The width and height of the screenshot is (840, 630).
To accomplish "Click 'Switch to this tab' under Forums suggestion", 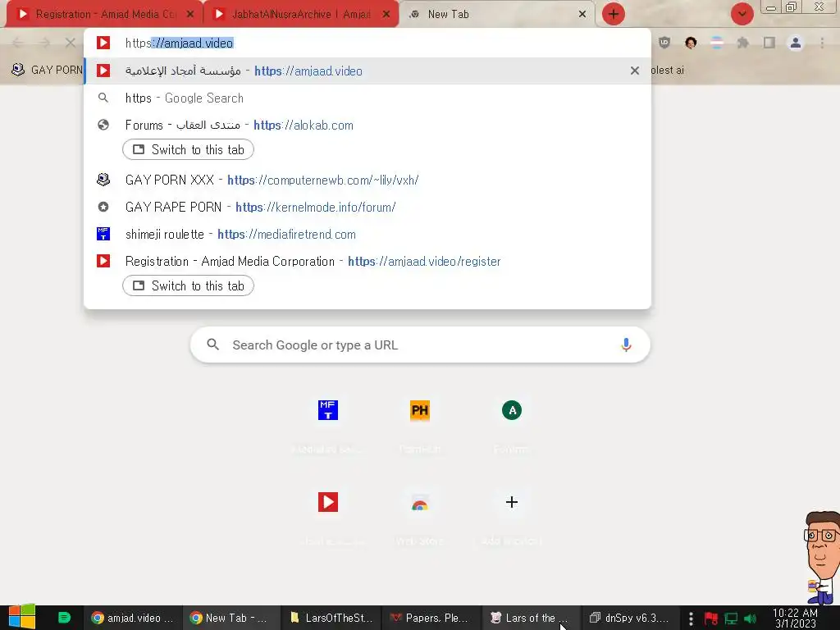I will pos(188,149).
